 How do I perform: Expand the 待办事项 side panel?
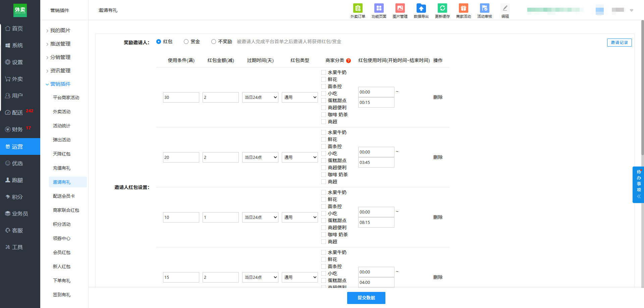(x=638, y=185)
